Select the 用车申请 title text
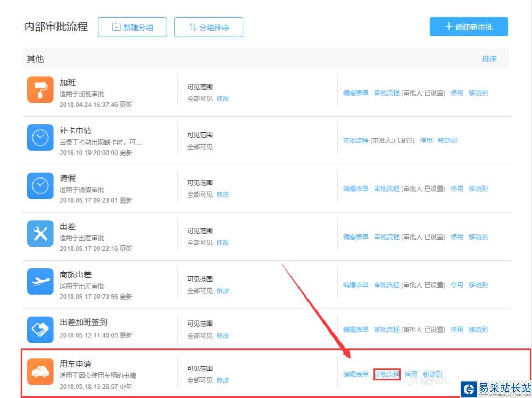 76,364
